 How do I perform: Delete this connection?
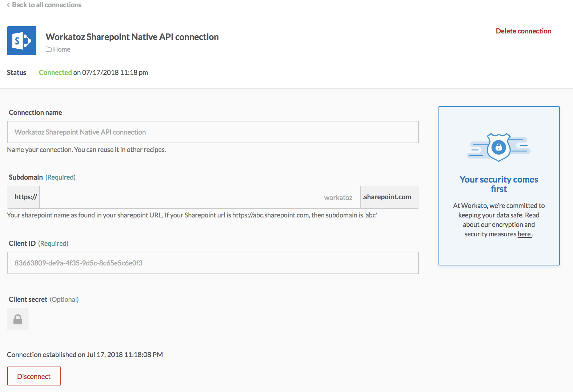click(x=523, y=31)
